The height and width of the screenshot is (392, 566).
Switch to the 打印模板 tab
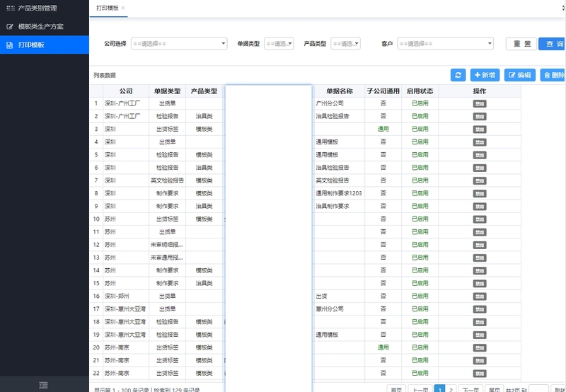pos(107,8)
